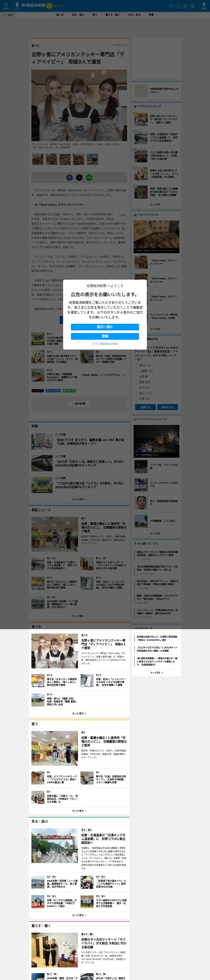This screenshot has height=980, width=210.
Task: Select 源 さくら radio option
Action: [x=136, y=365]
